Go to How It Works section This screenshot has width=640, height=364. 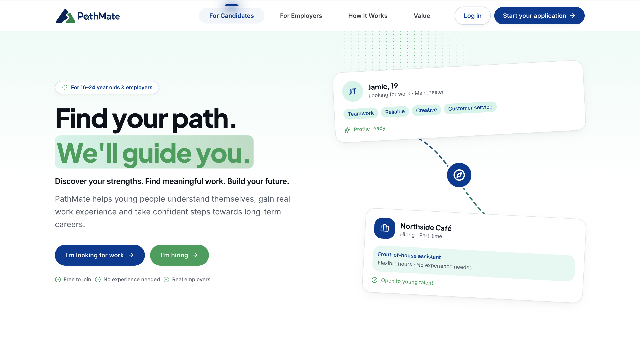tap(368, 16)
